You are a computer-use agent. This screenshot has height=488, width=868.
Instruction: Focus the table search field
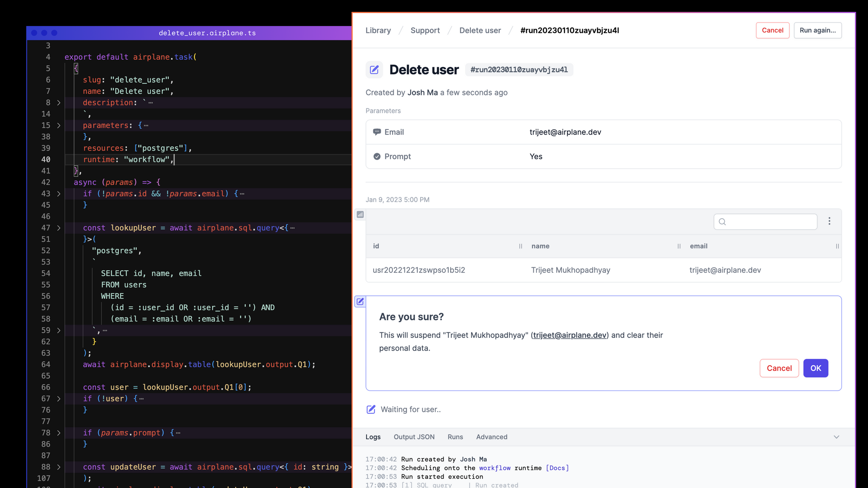(766, 222)
